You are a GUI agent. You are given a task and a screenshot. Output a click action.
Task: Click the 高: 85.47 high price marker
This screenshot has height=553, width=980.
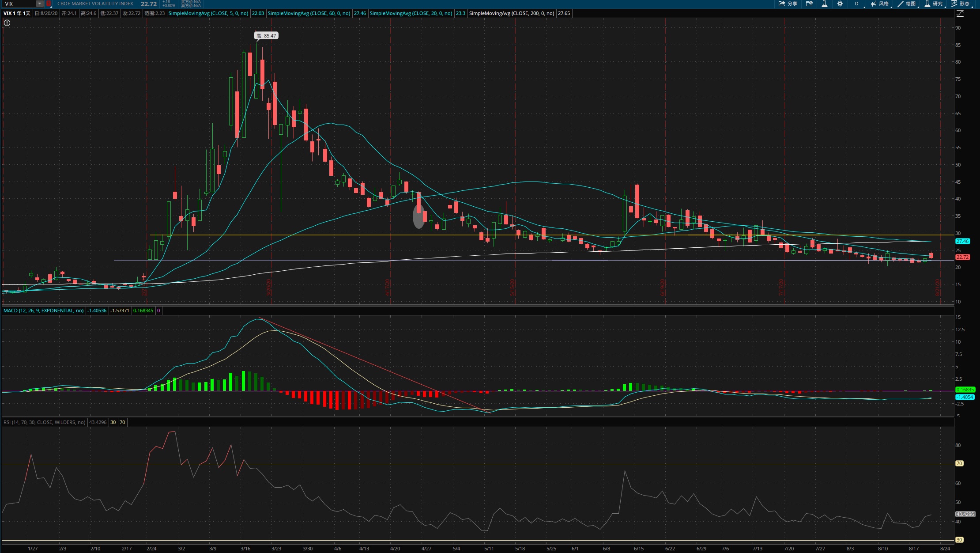(266, 36)
